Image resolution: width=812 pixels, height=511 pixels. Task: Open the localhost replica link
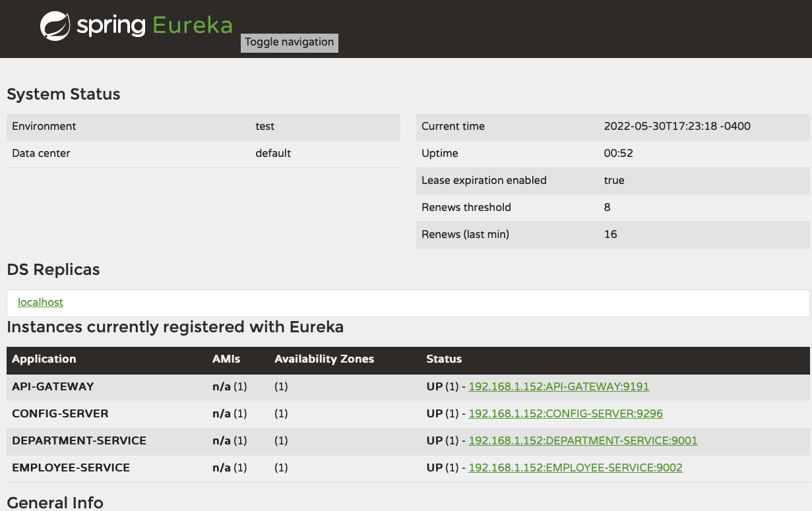tap(40, 302)
